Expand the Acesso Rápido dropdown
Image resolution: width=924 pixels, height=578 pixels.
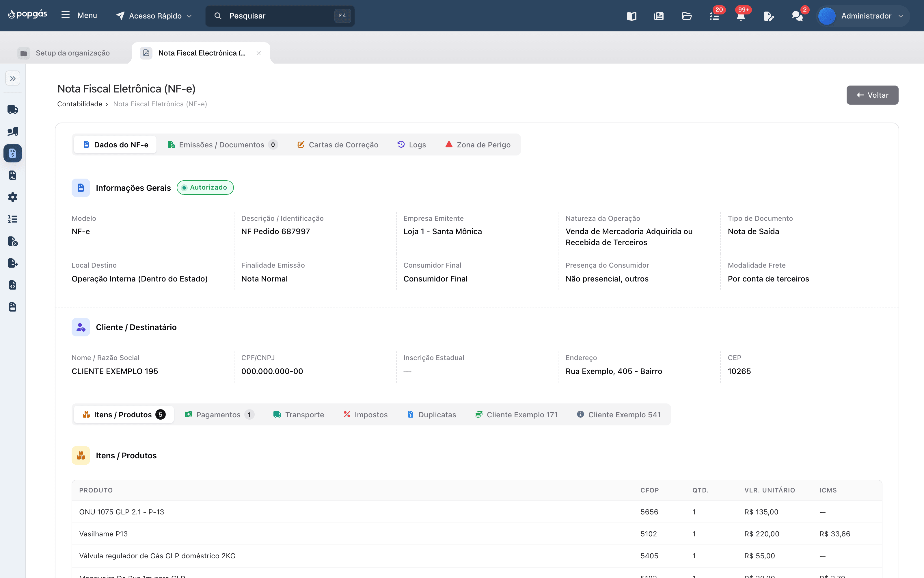point(154,16)
